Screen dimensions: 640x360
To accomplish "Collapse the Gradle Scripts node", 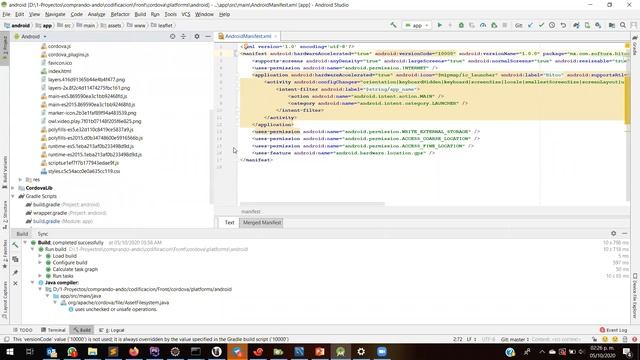I will pyautogui.click(x=13, y=196).
